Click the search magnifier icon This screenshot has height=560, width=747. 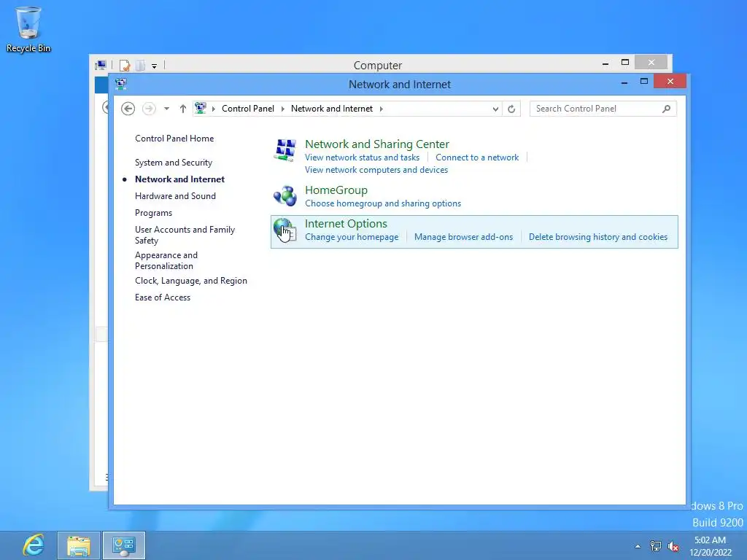pos(667,109)
